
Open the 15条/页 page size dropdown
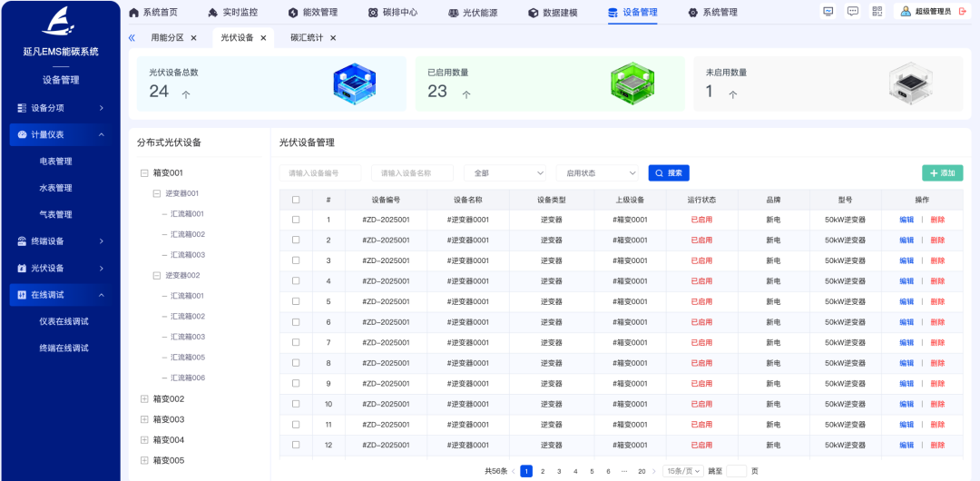[x=683, y=471]
